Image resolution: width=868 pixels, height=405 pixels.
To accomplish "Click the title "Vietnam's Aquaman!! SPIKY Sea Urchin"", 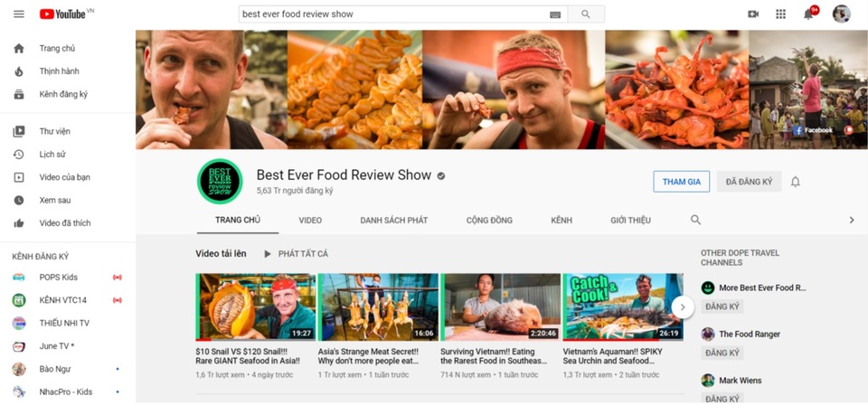I will pyautogui.click(x=612, y=356).
